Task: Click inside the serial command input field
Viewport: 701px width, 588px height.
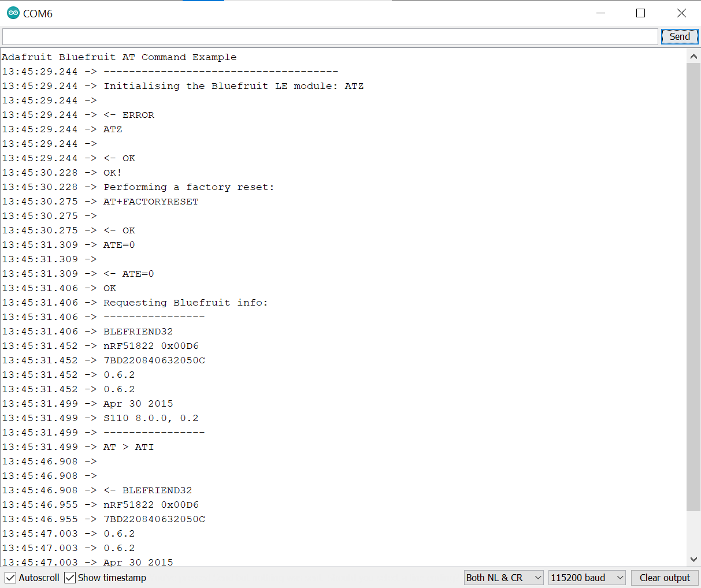Action: [x=329, y=36]
